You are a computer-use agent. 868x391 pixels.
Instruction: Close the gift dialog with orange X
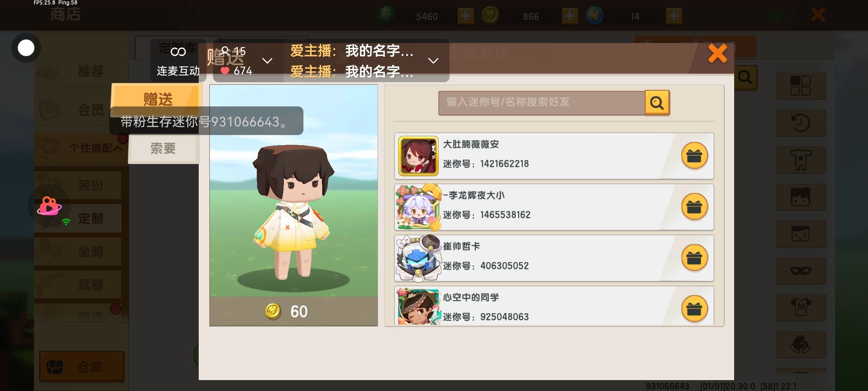point(718,54)
